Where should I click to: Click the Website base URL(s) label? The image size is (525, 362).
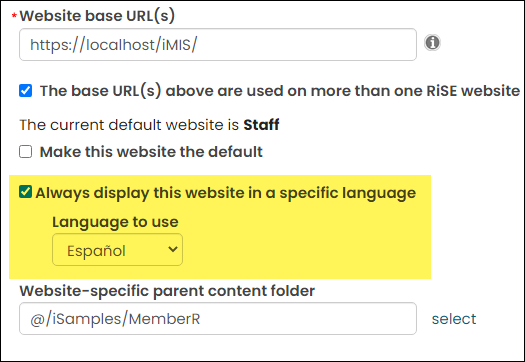point(97,15)
